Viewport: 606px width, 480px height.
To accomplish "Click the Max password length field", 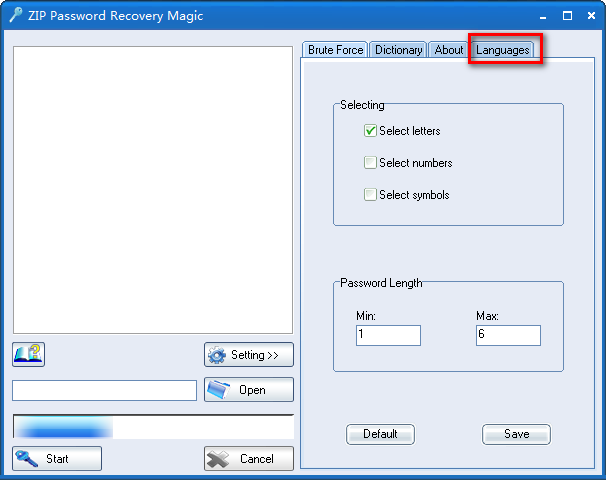I will [508, 335].
